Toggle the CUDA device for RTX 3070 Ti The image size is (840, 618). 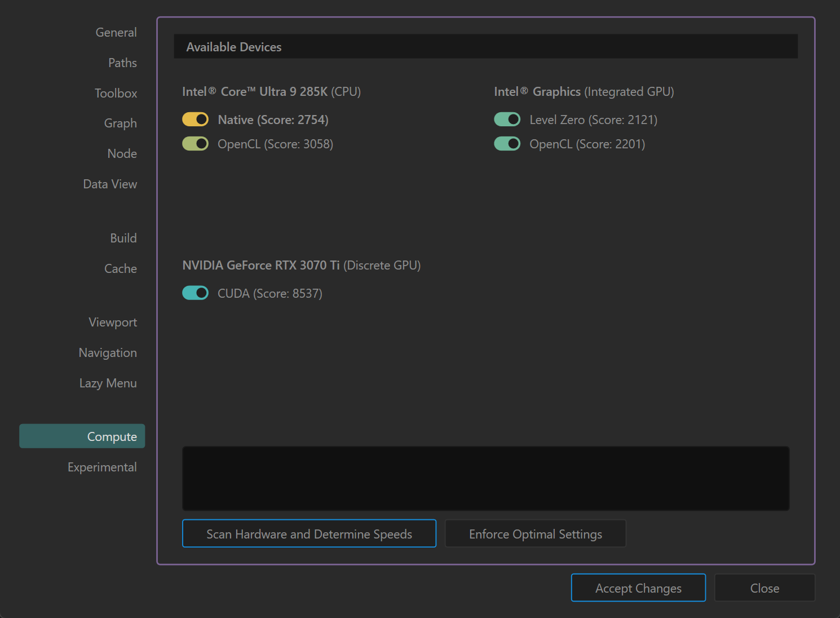(x=195, y=293)
